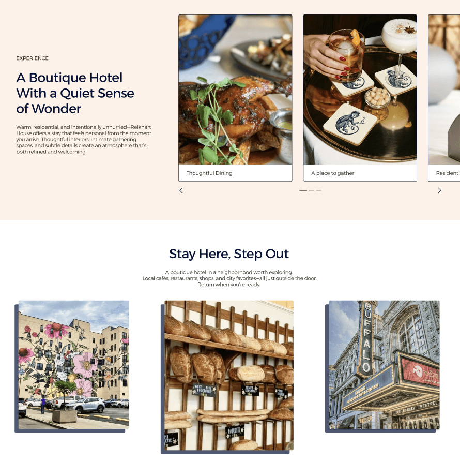The height and width of the screenshot is (476, 460).
Task: Click the neighborhood worth exploring text
Action: [x=229, y=272]
